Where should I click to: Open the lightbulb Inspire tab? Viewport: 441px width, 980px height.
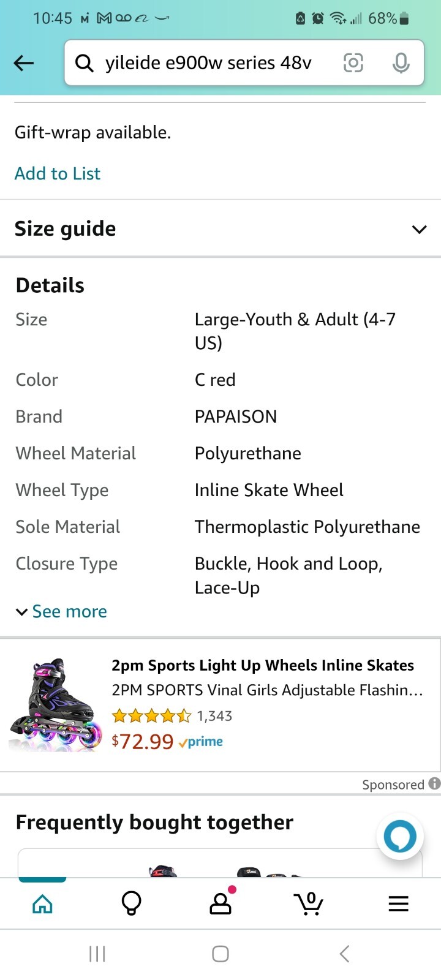click(x=131, y=903)
